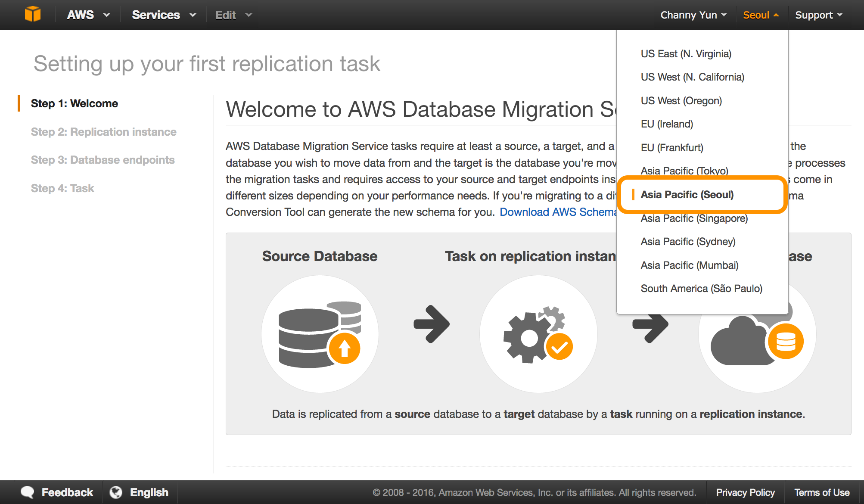This screenshot has height=504, width=864.
Task: Switch to the EU (Frankfurt) region
Action: pyautogui.click(x=671, y=148)
